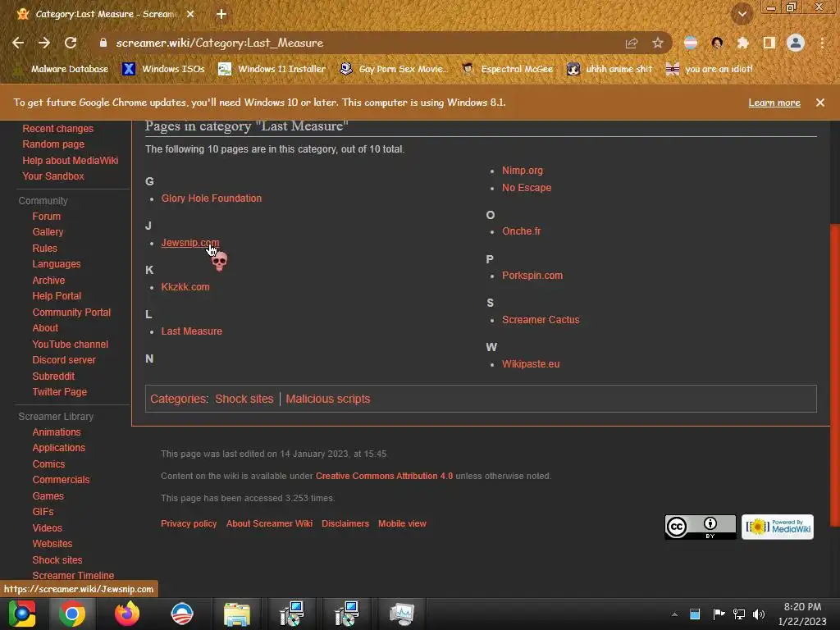The height and width of the screenshot is (630, 840).
Task: Show hidden tray icons arrow
Action: (674, 614)
